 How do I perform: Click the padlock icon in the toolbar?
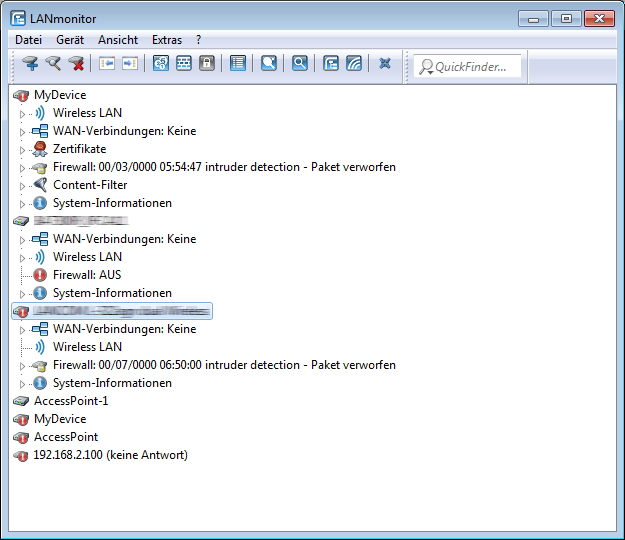pyautogui.click(x=207, y=63)
